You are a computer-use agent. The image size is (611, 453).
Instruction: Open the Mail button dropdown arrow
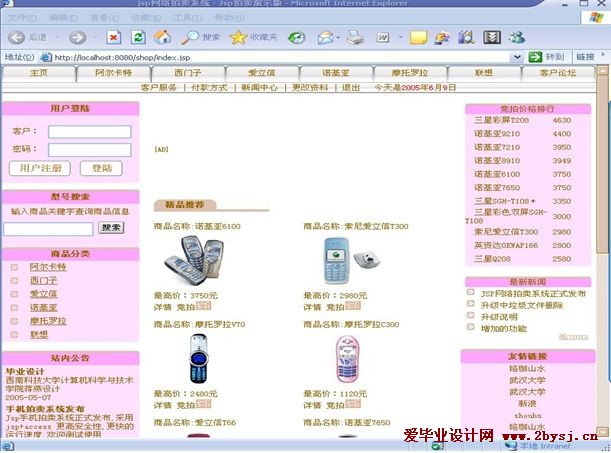[338, 38]
